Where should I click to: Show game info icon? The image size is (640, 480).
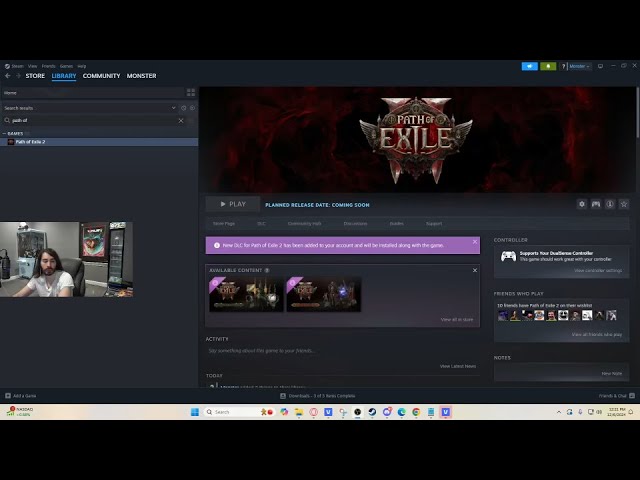[x=610, y=204]
